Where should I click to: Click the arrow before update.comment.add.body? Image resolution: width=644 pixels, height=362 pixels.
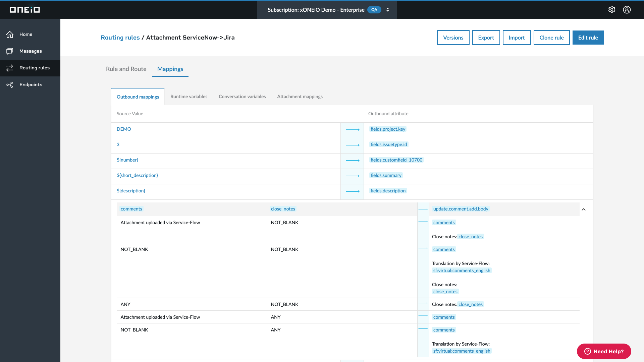point(423,209)
